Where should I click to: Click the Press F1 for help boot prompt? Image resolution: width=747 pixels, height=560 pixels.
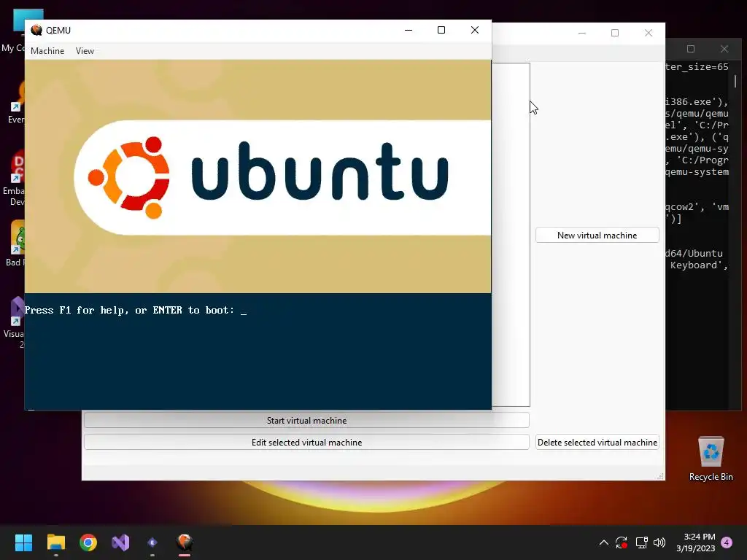tap(136, 311)
